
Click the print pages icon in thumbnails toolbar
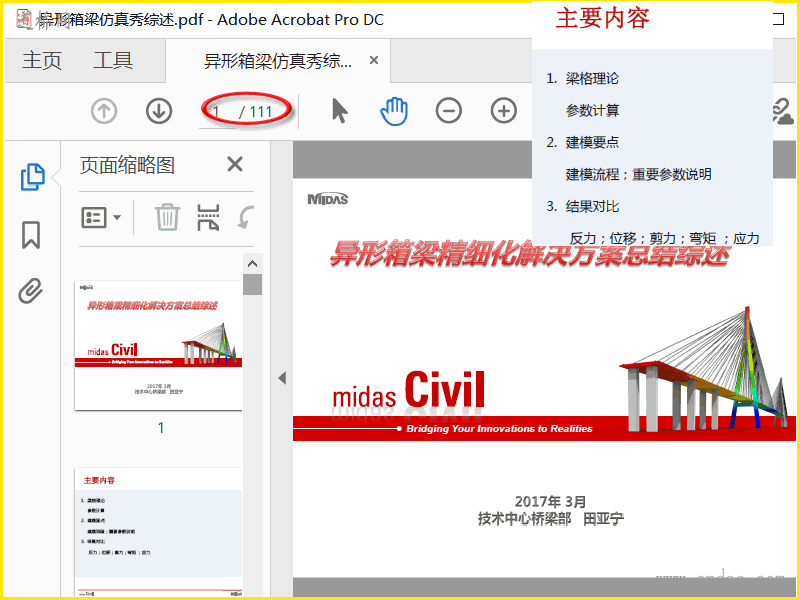tap(208, 217)
